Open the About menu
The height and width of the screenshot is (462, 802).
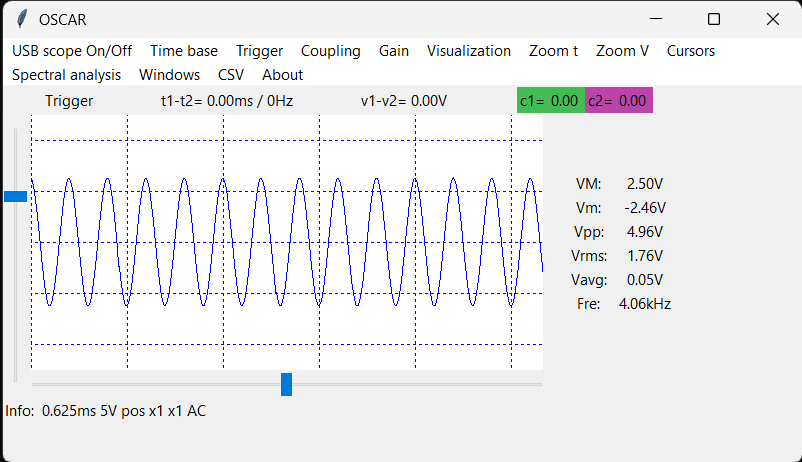pyautogui.click(x=282, y=75)
